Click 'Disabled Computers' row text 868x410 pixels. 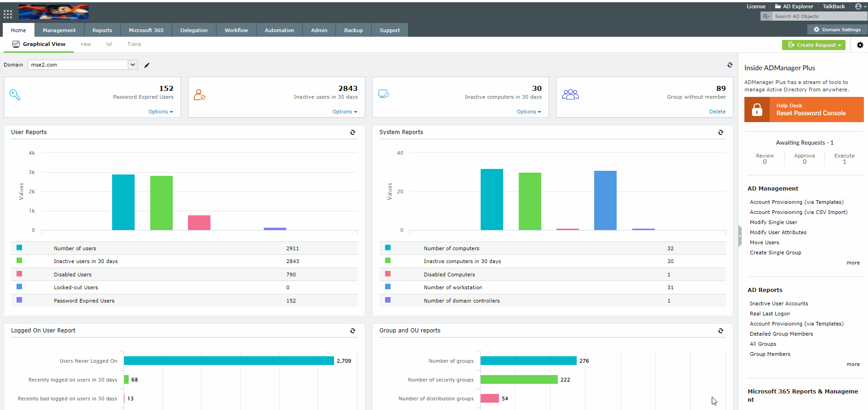tap(449, 275)
